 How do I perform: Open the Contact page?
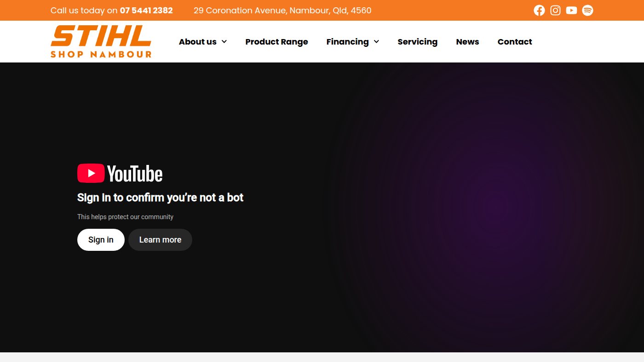515,42
